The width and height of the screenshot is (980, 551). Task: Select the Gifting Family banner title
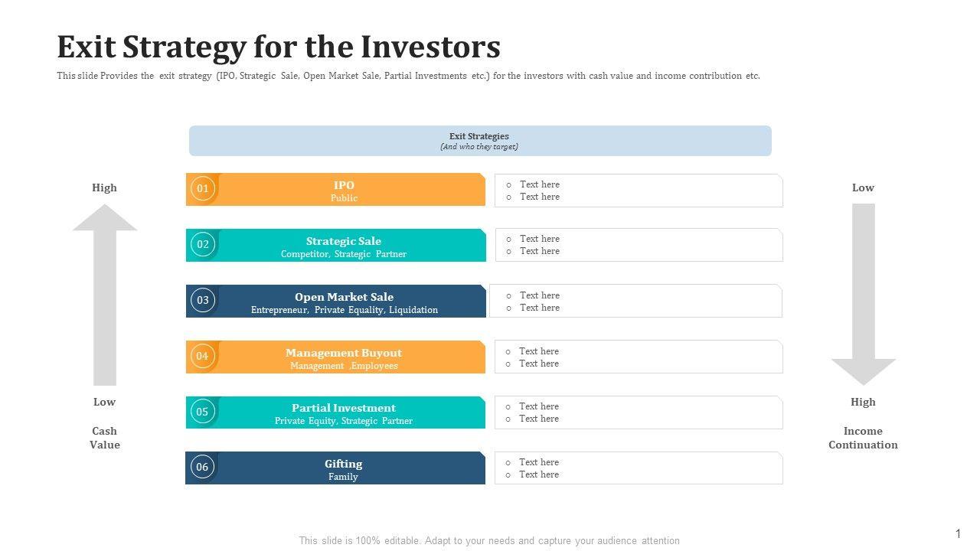(x=343, y=464)
